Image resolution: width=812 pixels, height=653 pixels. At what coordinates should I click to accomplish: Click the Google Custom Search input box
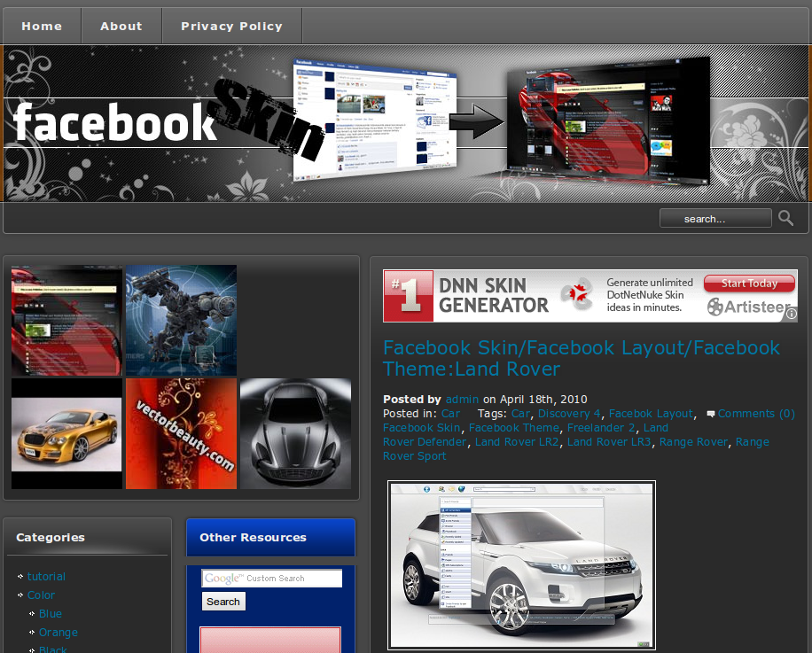click(x=272, y=578)
